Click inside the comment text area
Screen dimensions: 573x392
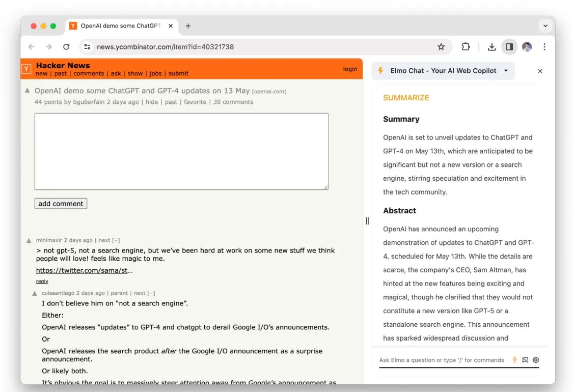click(x=181, y=151)
